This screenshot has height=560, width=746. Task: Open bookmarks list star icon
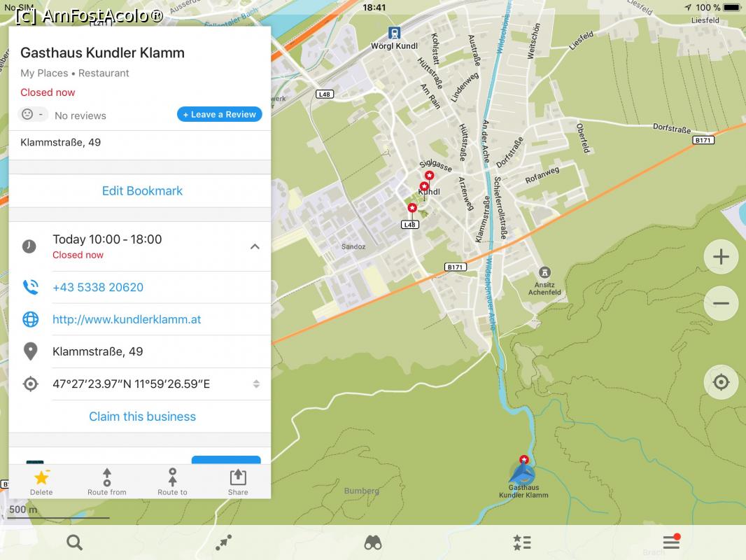point(522,542)
